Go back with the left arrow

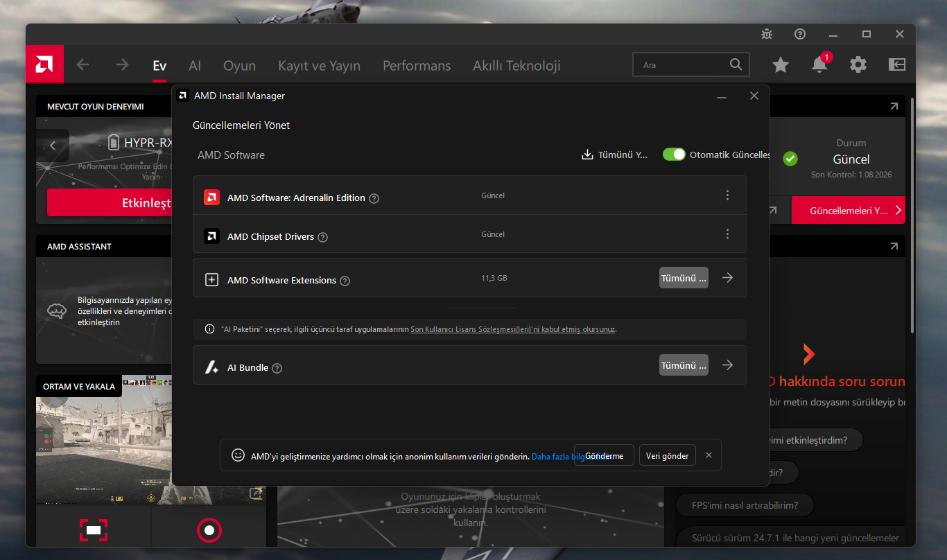point(82,64)
